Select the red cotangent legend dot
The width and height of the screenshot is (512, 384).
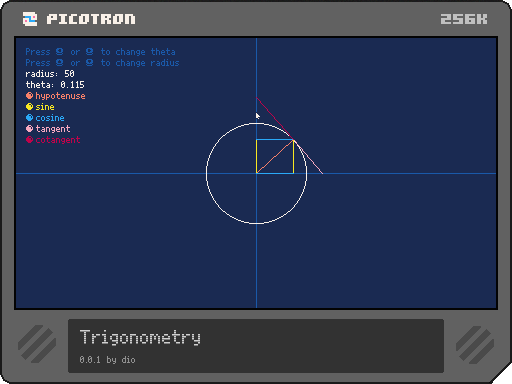tap(29, 140)
